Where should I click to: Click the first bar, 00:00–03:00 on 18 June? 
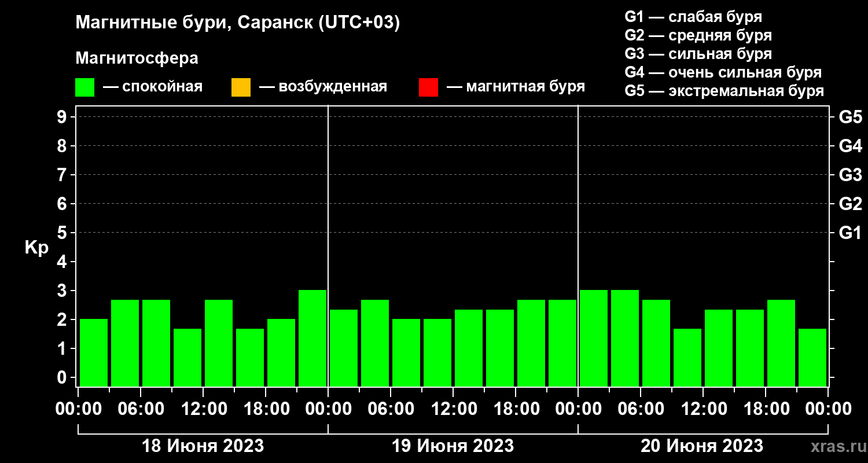[94, 352]
